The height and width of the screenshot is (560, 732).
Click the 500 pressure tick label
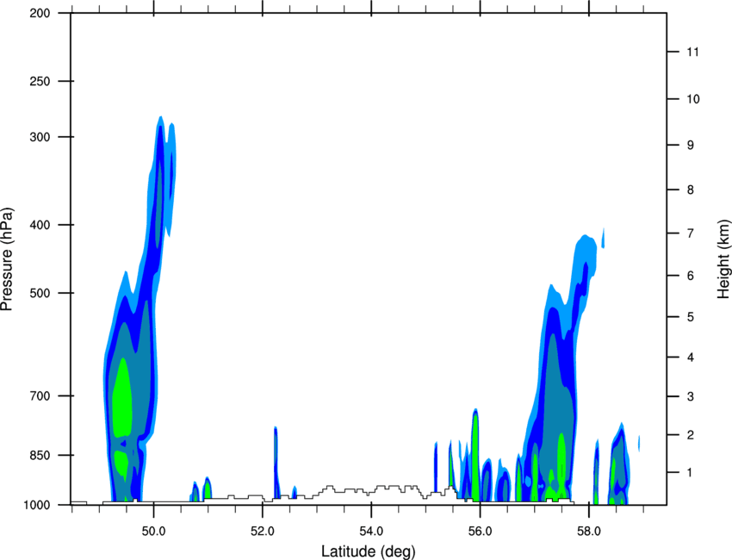[40, 293]
